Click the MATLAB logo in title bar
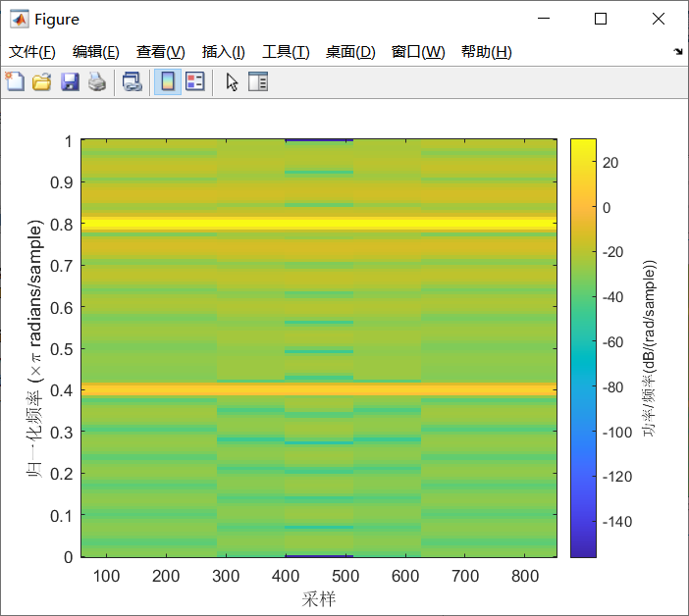The width and height of the screenshot is (689, 616). pyautogui.click(x=20, y=19)
